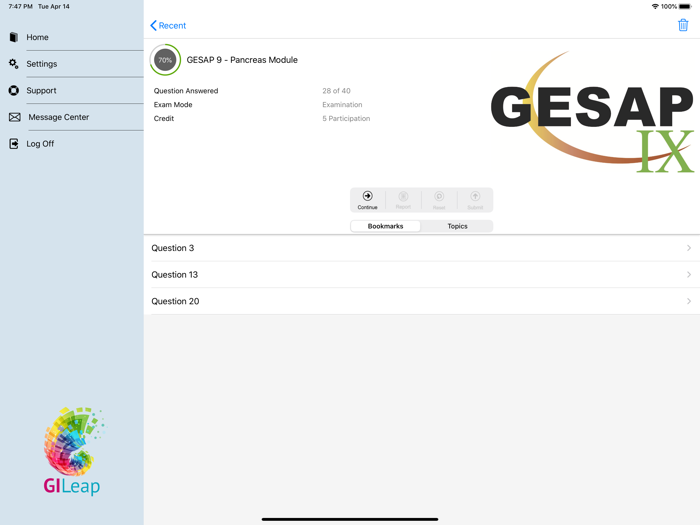This screenshot has width=700, height=525.
Task: Click the '28 of 40' answered value
Action: point(336,91)
